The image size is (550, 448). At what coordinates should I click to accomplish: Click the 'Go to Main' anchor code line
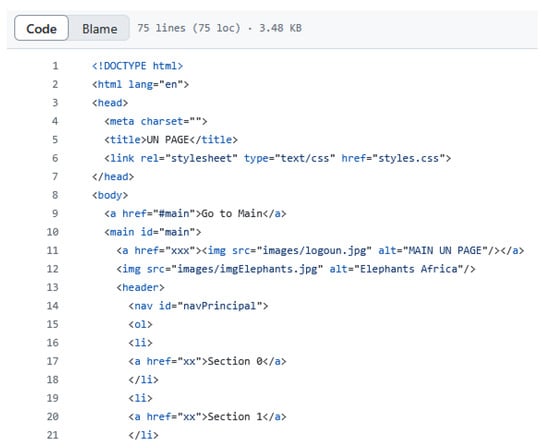[195, 213]
